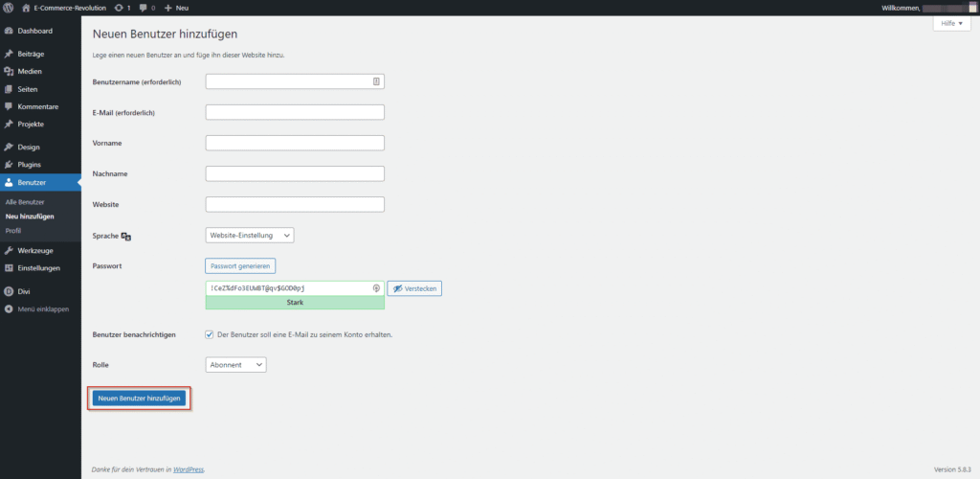
Task: Open the Kommentare menu item
Action: [x=40, y=106]
